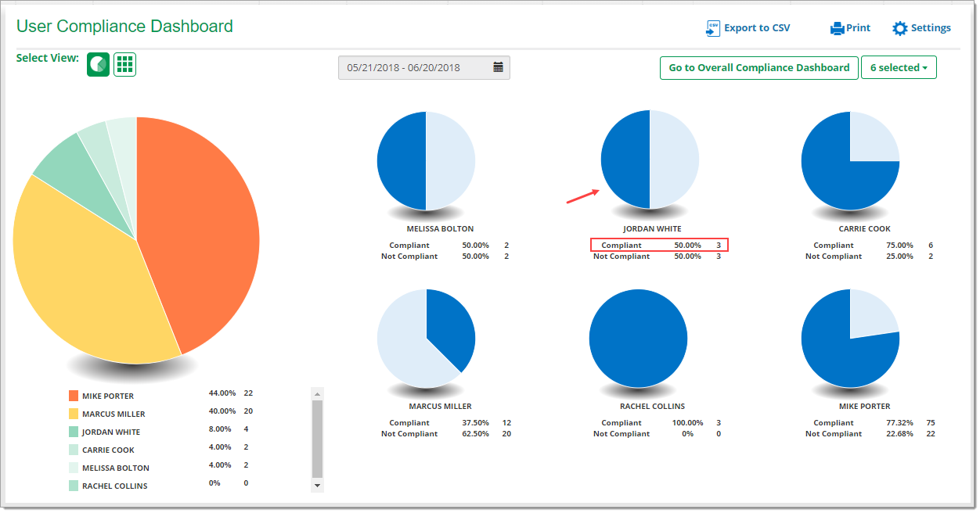This screenshot has width=980, height=513.
Task: Click Marcus Miller yellow legend swatch
Action: (x=74, y=414)
